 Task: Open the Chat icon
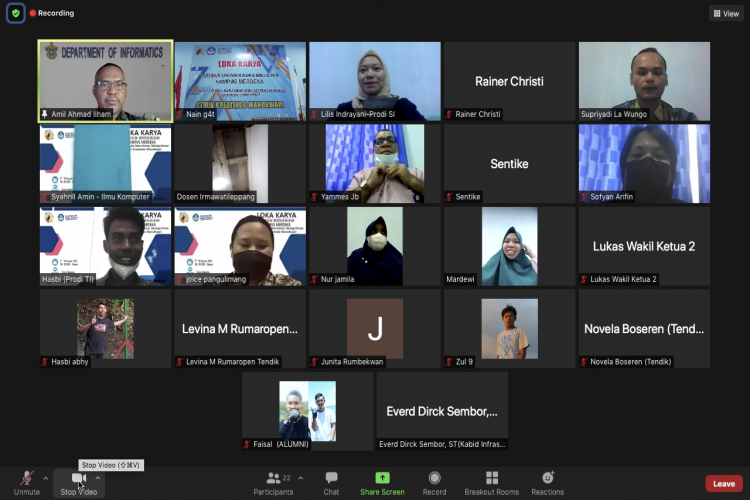pyautogui.click(x=331, y=478)
